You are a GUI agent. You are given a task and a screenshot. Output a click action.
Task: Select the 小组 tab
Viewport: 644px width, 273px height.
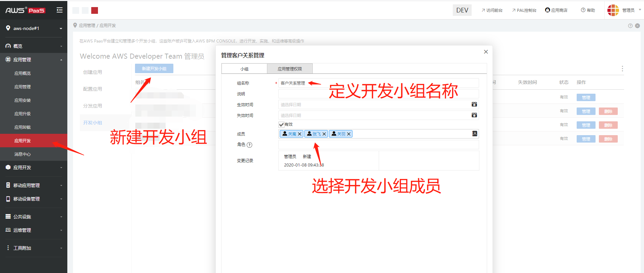(x=244, y=69)
